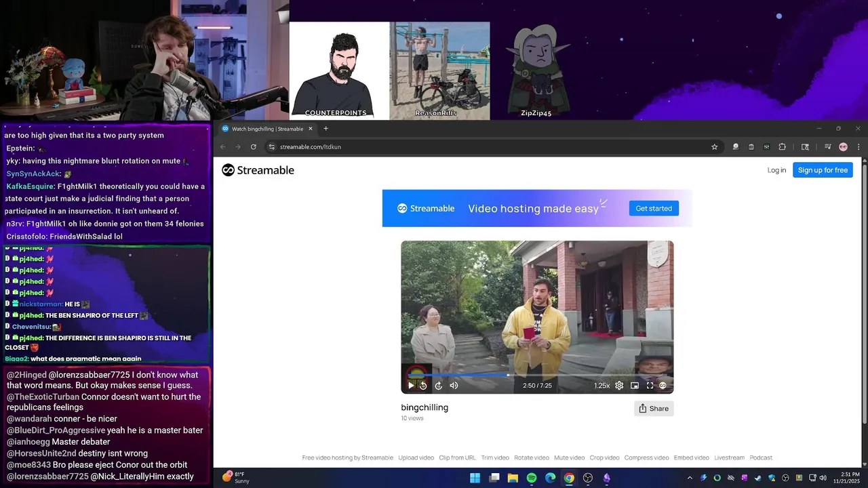Click the Crop video footer link

click(604, 457)
